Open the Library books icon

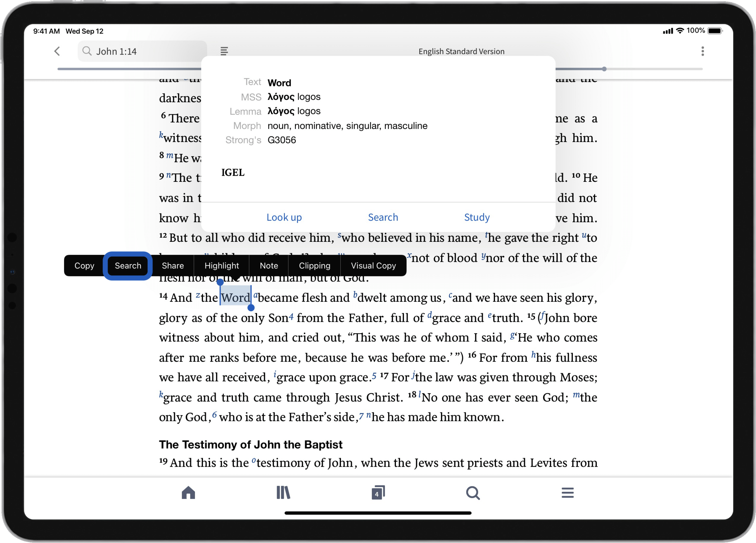click(283, 492)
